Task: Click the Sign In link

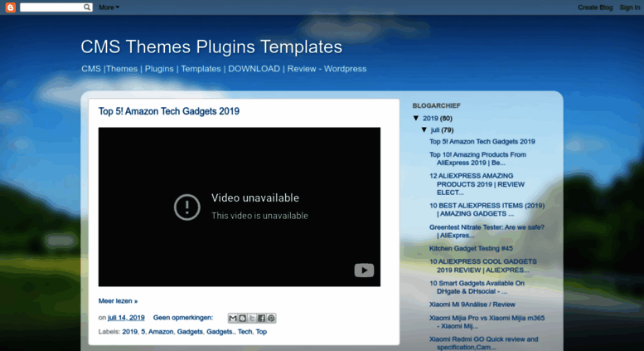Action: tap(630, 7)
